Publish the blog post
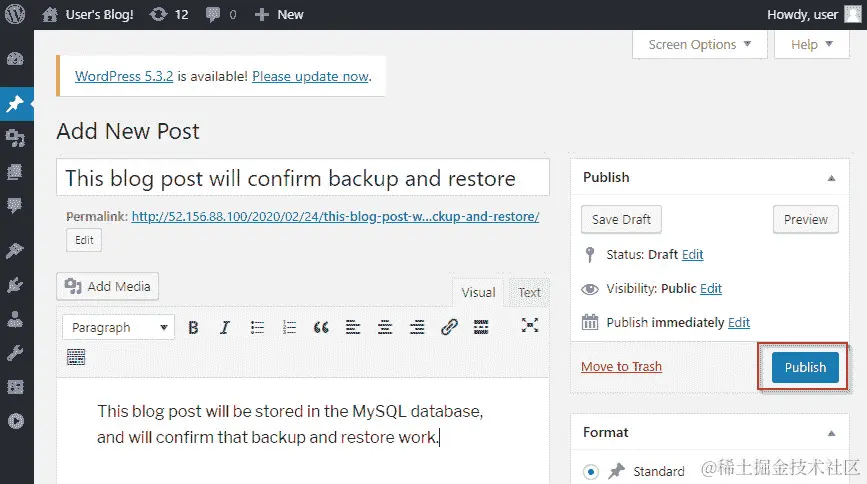The image size is (867, 484). [805, 367]
